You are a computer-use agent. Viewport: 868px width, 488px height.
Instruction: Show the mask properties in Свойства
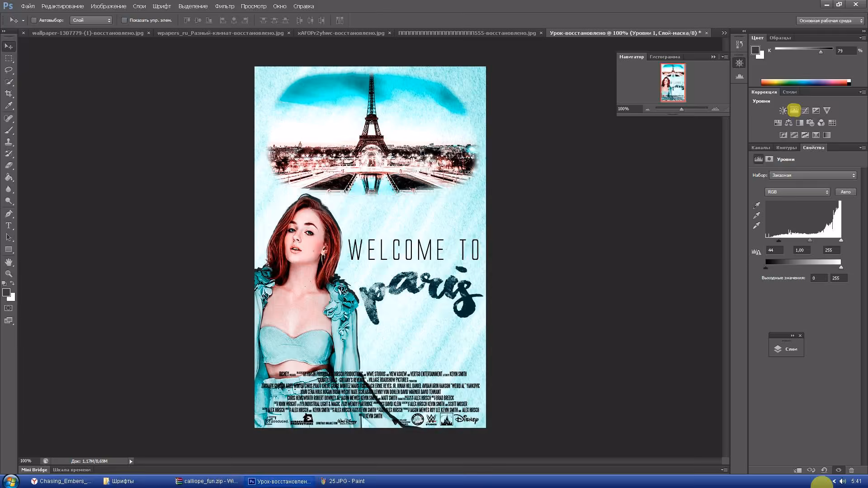click(x=769, y=159)
